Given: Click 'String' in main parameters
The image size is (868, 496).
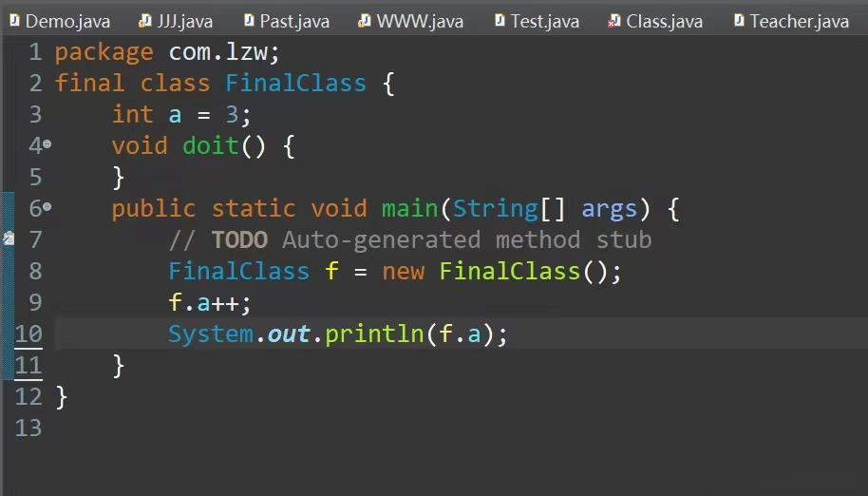Looking at the screenshot, I should point(496,210).
